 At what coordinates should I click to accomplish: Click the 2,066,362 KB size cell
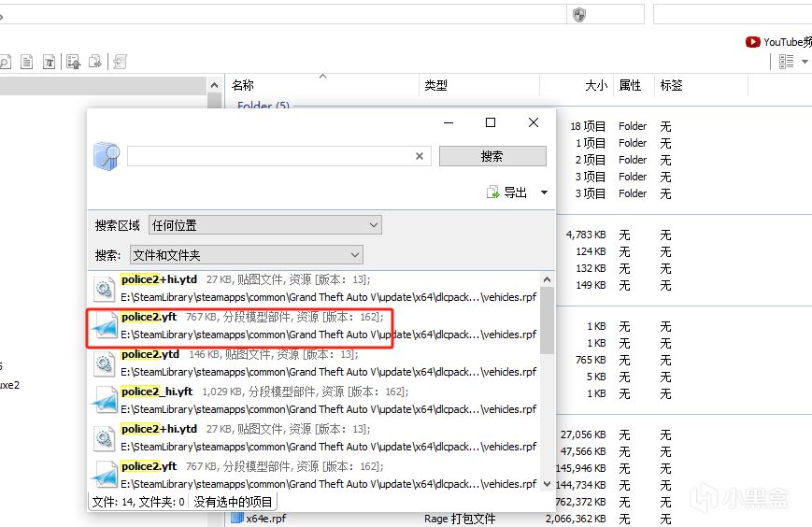(576, 519)
